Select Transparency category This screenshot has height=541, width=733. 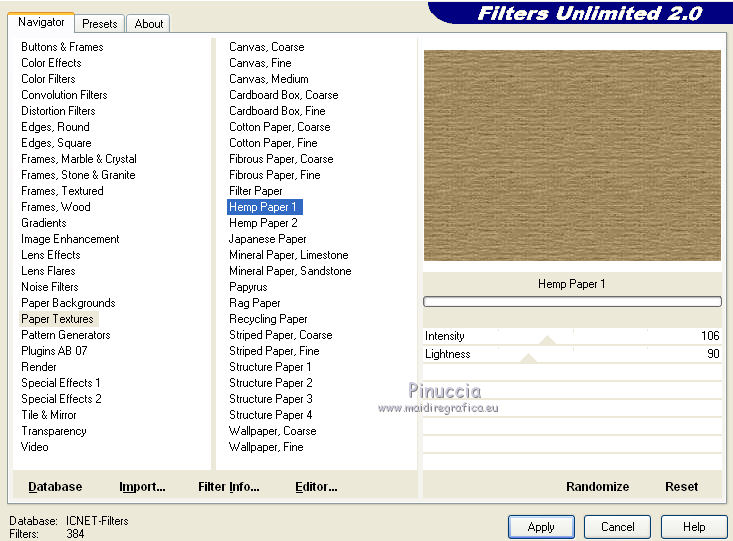[54, 431]
